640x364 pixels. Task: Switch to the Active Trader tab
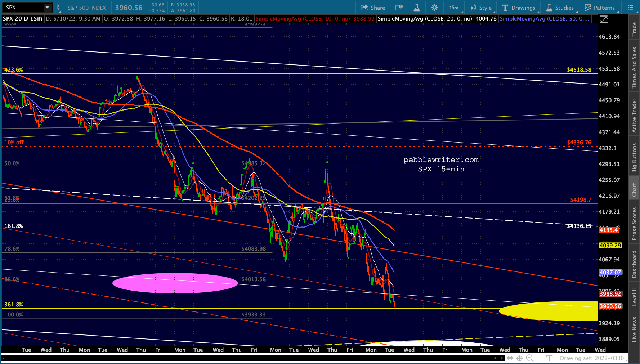(634, 115)
